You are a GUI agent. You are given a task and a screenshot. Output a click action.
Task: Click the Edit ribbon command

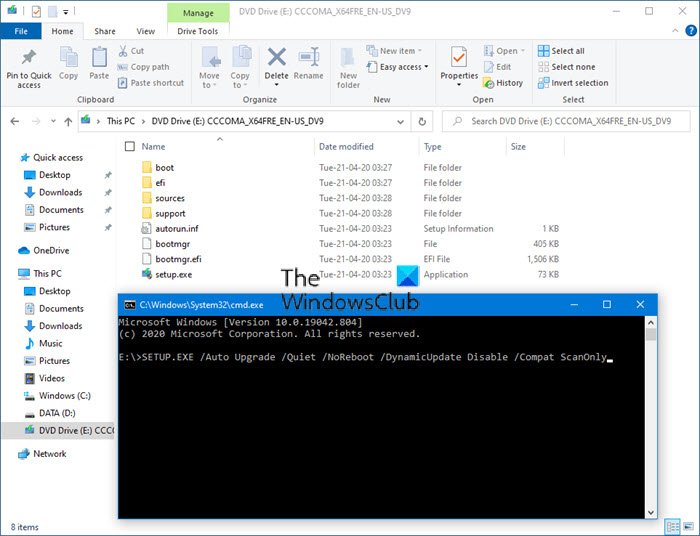(498, 67)
